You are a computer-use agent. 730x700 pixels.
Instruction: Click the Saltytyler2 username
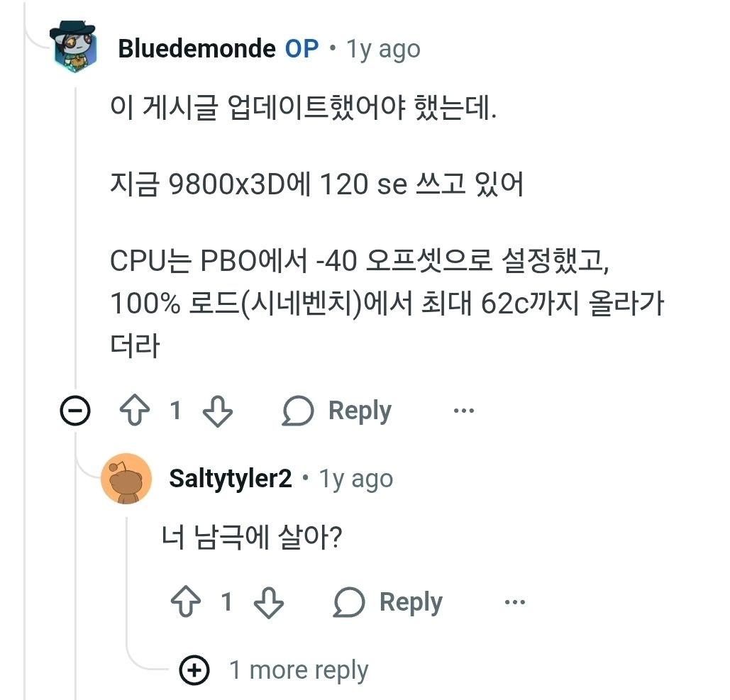[231, 479]
